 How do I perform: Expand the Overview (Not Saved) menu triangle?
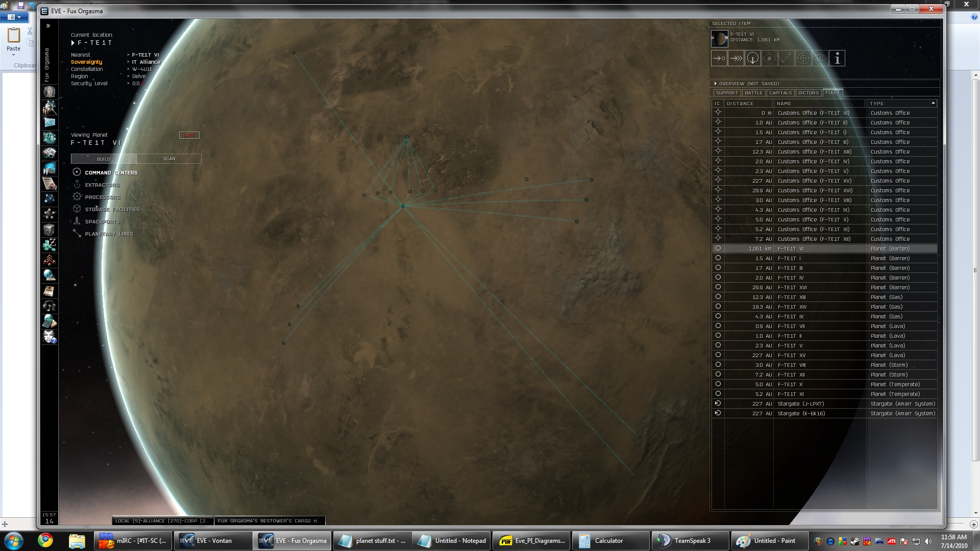click(716, 84)
